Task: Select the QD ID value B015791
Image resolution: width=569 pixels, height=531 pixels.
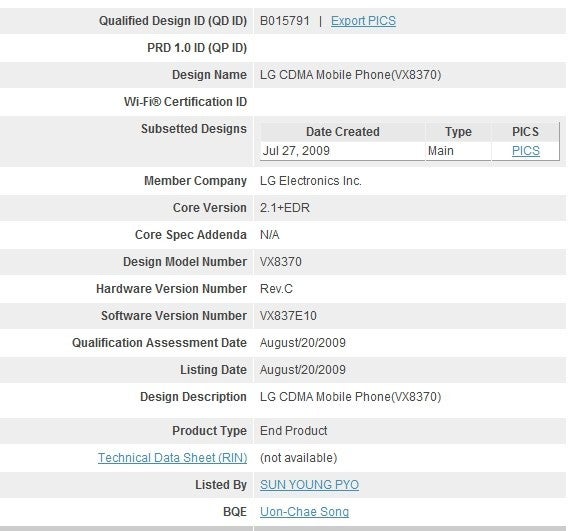Action: (x=285, y=21)
